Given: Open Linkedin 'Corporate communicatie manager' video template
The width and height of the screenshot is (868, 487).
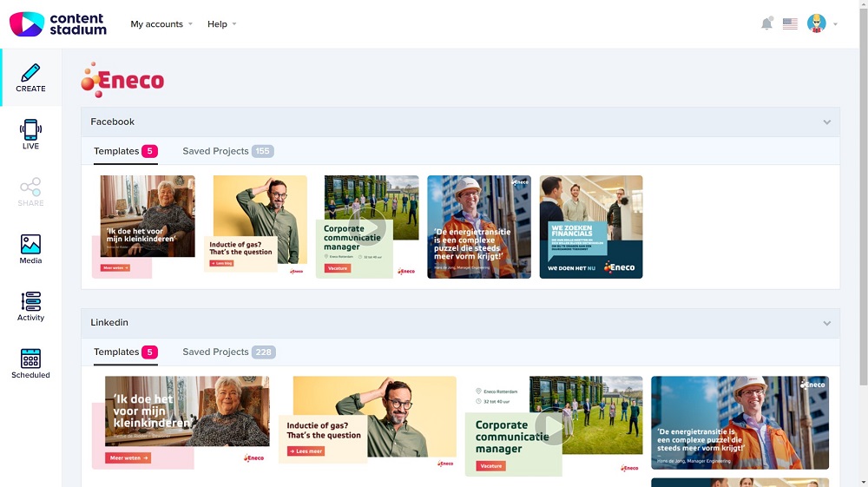Looking at the screenshot, I should click(554, 426).
